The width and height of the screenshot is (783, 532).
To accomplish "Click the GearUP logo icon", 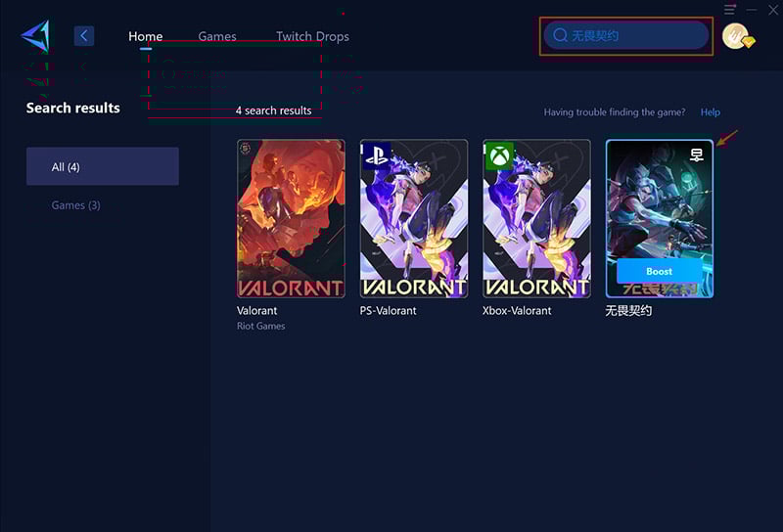I will pyautogui.click(x=35, y=36).
